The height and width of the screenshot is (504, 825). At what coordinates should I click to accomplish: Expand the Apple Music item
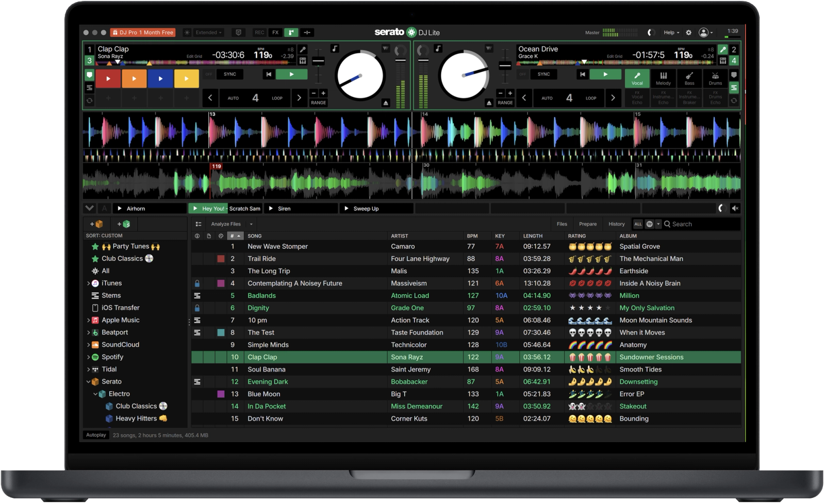click(88, 321)
